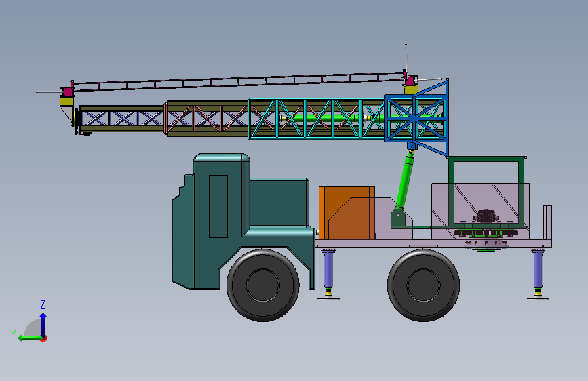Image resolution: width=588 pixels, height=381 pixels.
Task: Select the truck engine hood block
Action: pyautogui.click(x=279, y=202)
